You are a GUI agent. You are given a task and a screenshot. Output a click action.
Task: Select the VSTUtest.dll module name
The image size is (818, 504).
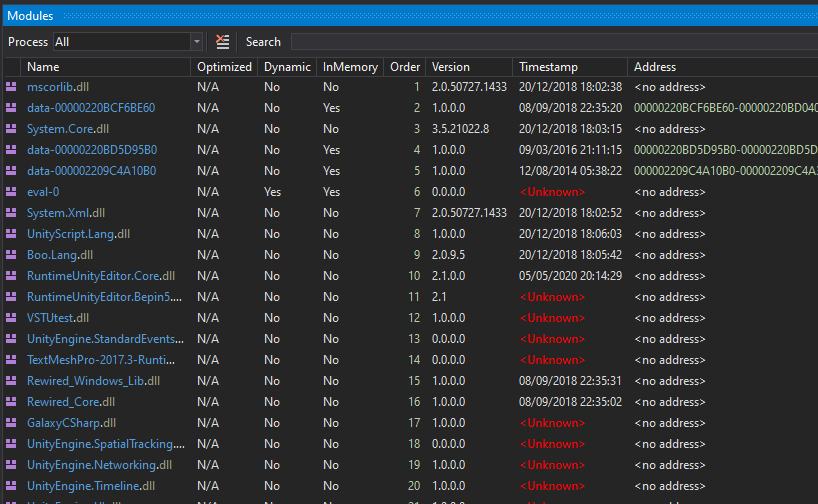pyautogui.click(x=58, y=318)
